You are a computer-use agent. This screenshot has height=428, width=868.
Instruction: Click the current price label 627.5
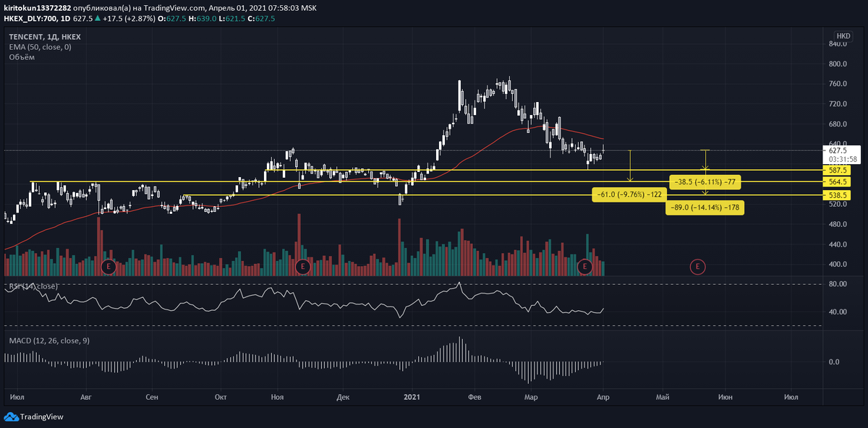click(839, 150)
